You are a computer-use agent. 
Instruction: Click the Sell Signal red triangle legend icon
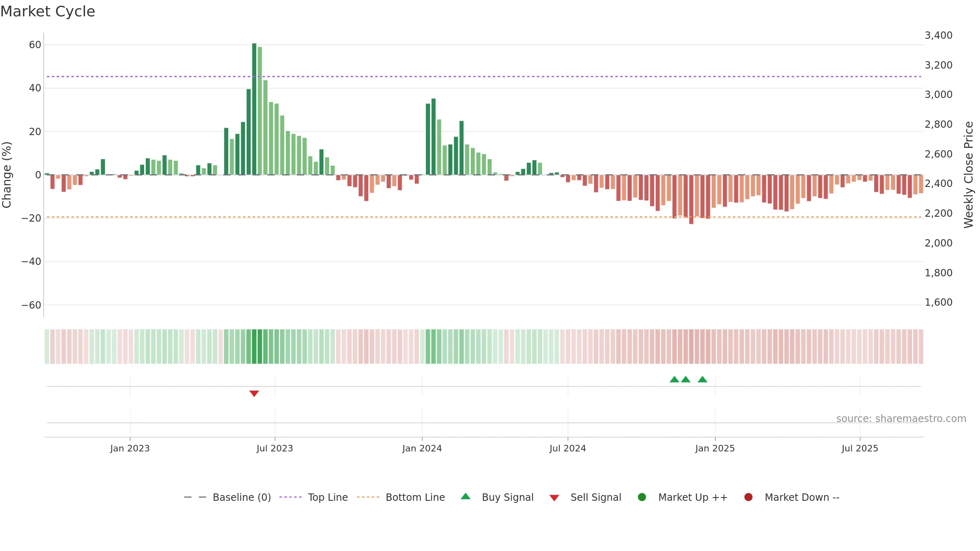coord(554,498)
